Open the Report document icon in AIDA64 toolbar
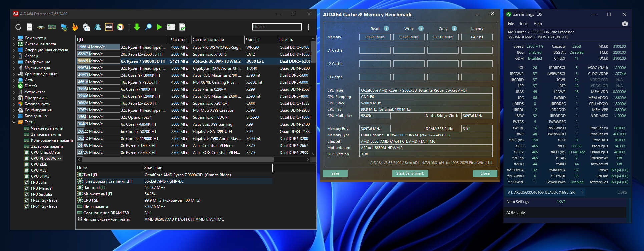The width and height of the screenshot is (644, 251). click(30, 27)
